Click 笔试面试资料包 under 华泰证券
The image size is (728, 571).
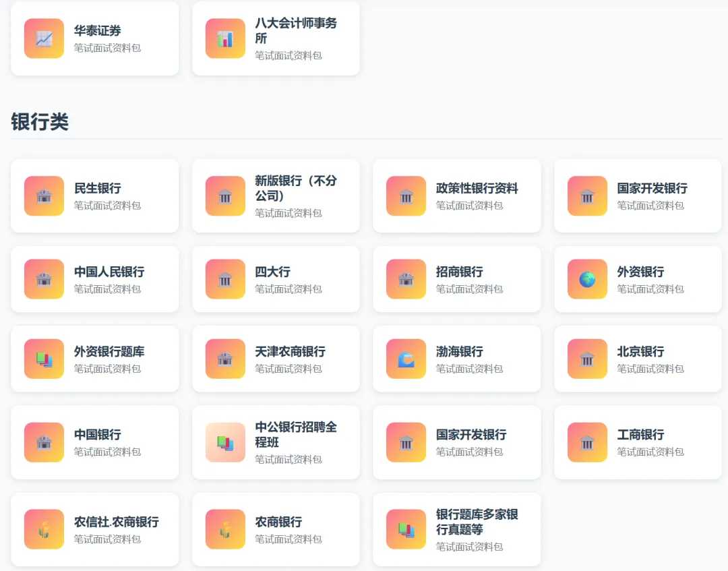pos(107,48)
